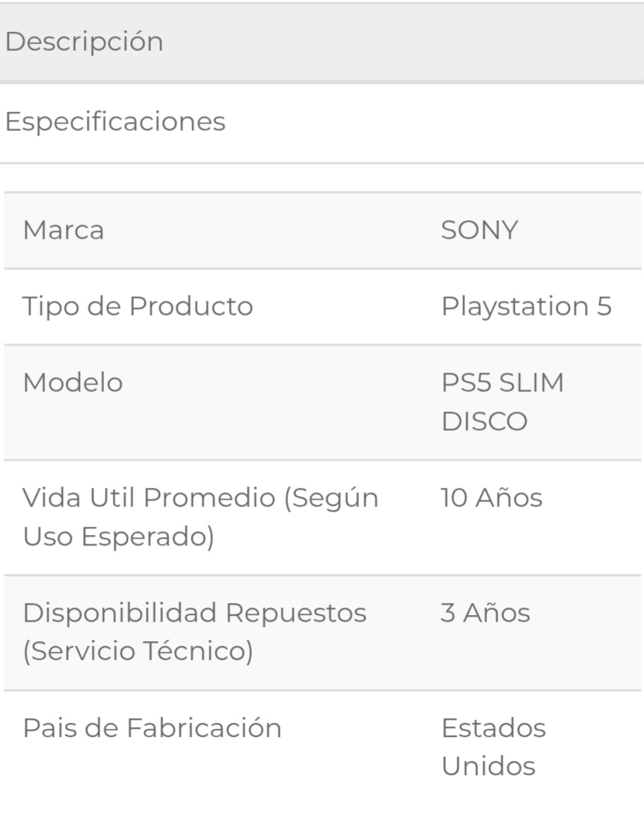This screenshot has height=826, width=644.
Task: Click the "Uso Esperado)" text line
Action: click(118, 537)
